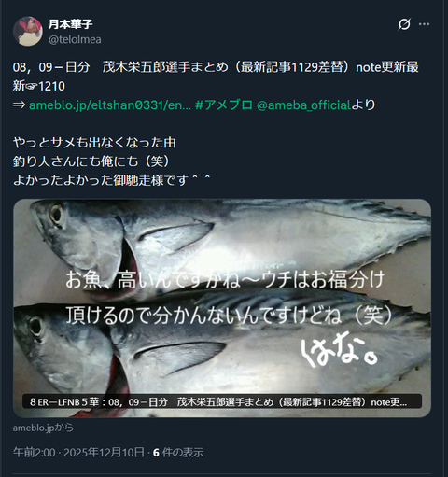This screenshot has width=448, height=477.
Task: Click the 午前2:00 timestamp
Action: point(35,452)
